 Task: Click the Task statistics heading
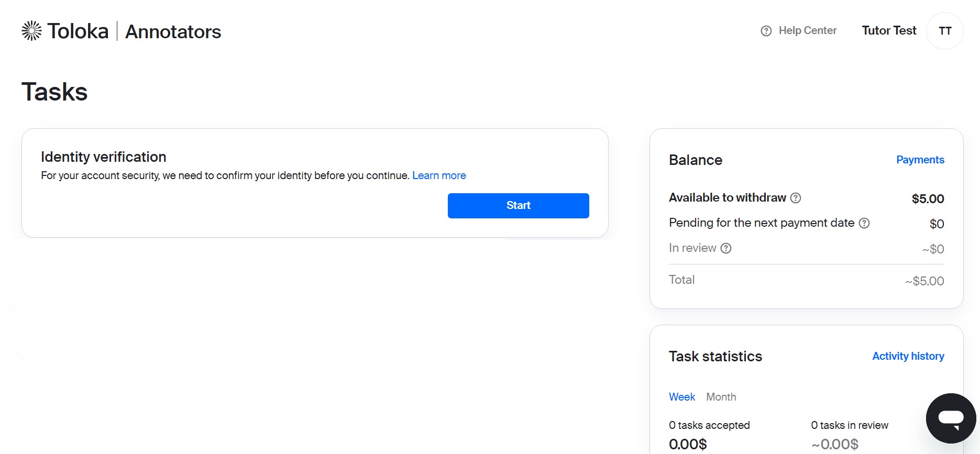[x=715, y=357]
